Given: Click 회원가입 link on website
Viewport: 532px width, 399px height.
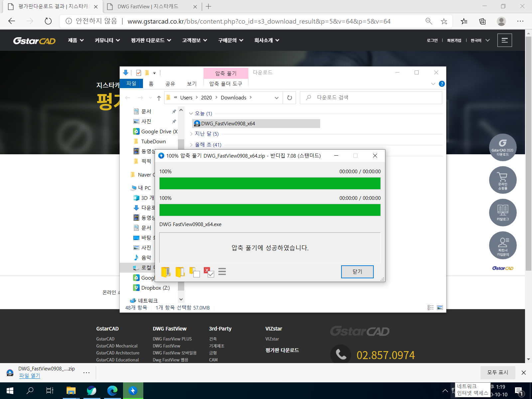Looking at the screenshot, I should click(x=454, y=40).
